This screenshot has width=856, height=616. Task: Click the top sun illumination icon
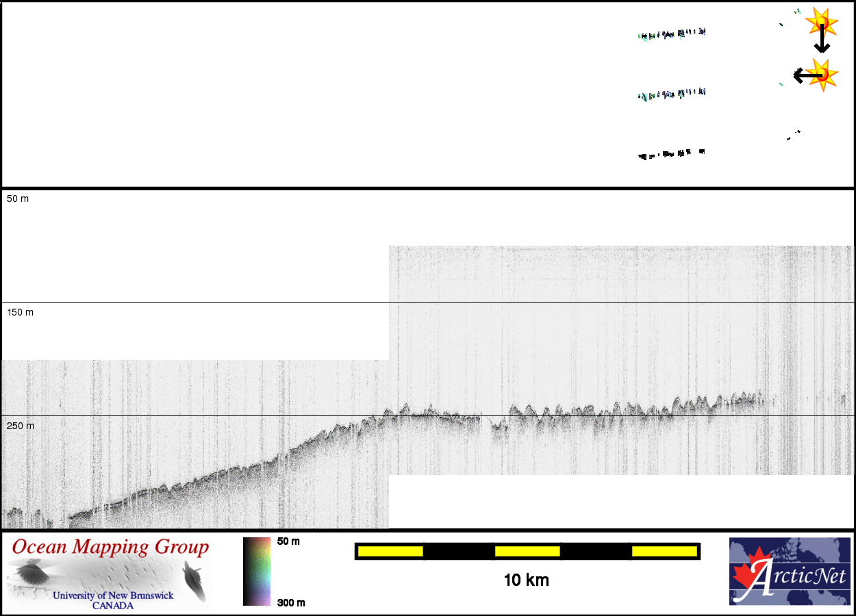(821, 21)
